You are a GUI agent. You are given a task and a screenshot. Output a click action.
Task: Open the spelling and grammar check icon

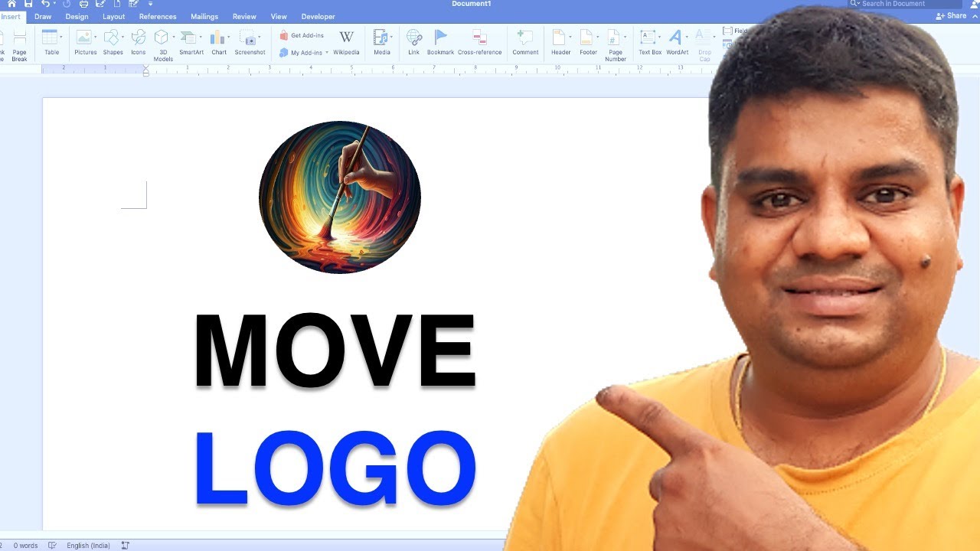tap(52, 546)
